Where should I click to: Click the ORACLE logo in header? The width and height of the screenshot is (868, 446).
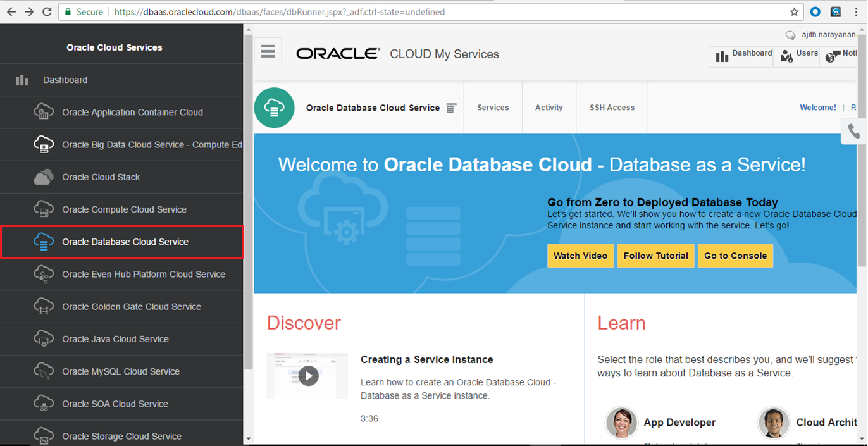[x=338, y=54]
